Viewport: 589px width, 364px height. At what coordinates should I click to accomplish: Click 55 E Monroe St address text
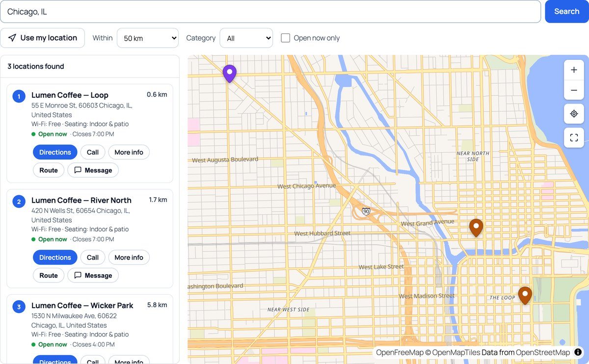(x=81, y=110)
